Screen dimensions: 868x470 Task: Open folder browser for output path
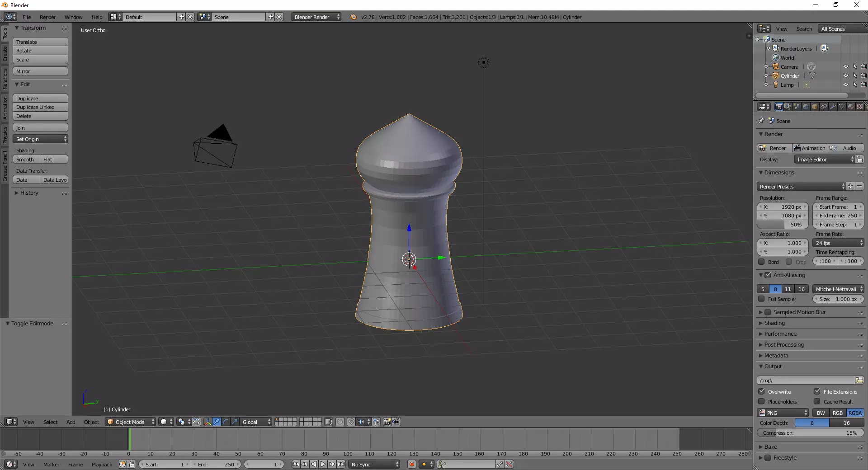tap(859, 380)
